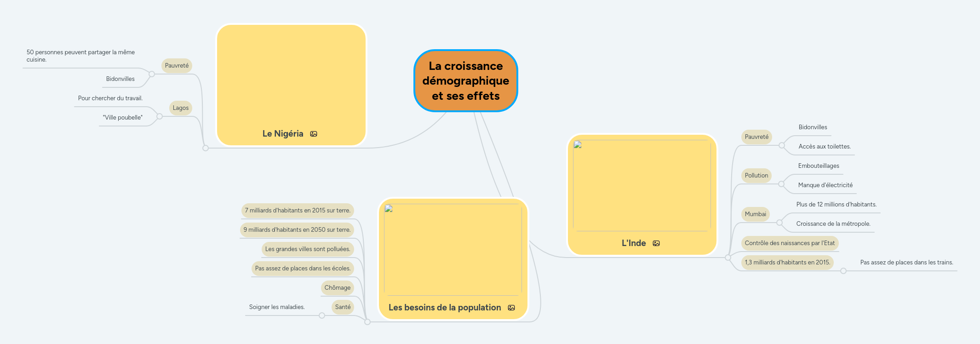This screenshot has height=344, width=980.
Task: Select the Les besoins de la population title
Action: click(445, 308)
